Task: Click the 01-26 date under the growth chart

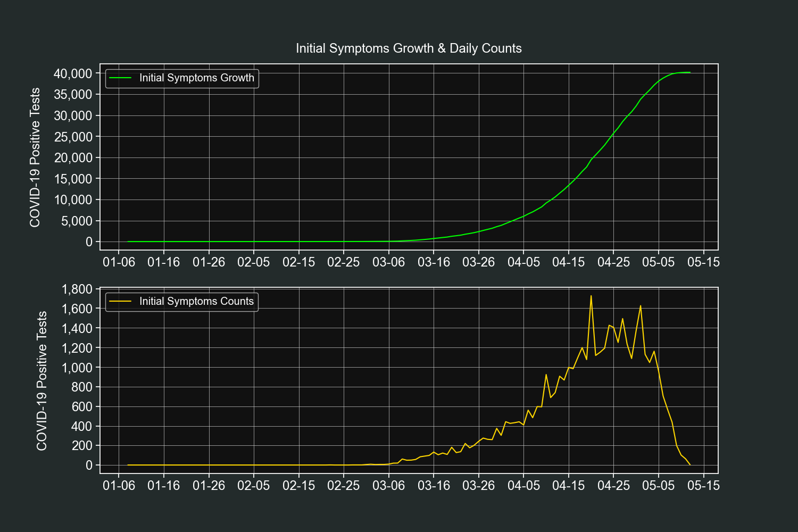Action: coord(209,262)
